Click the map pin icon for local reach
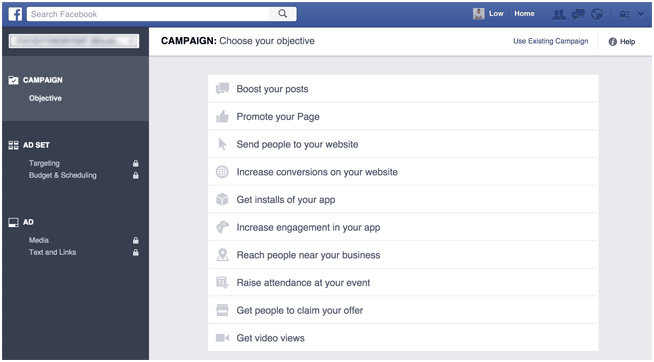The image size is (654, 362). coord(223,255)
